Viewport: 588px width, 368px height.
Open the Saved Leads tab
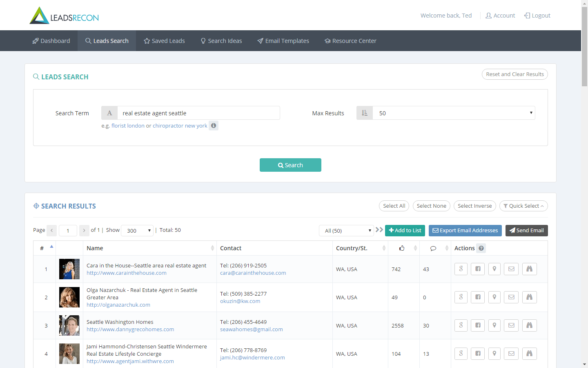click(x=164, y=41)
